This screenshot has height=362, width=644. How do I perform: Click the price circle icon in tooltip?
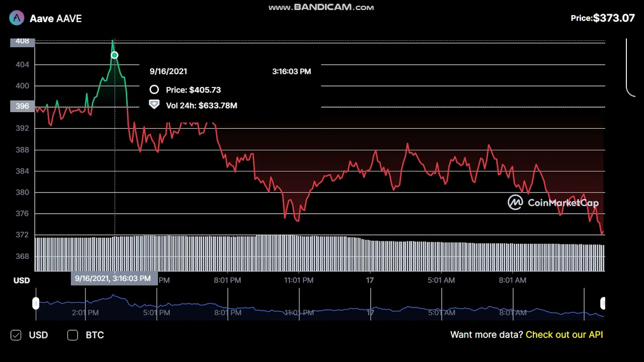pos(154,89)
